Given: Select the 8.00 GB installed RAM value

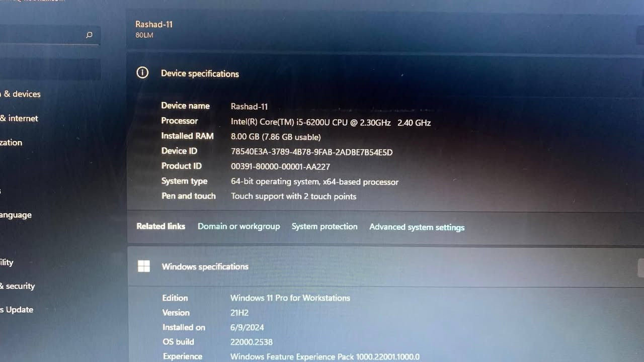Looking at the screenshot, I should pyautogui.click(x=275, y=137).
